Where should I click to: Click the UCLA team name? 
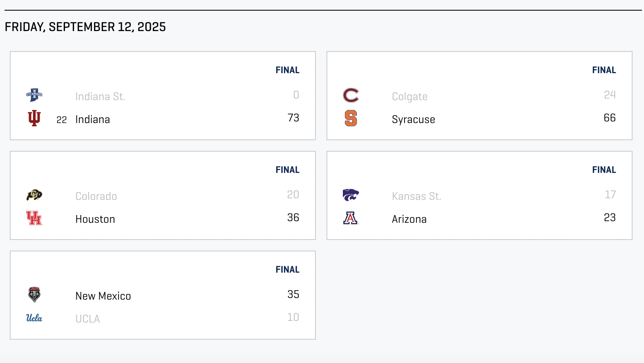87,319
